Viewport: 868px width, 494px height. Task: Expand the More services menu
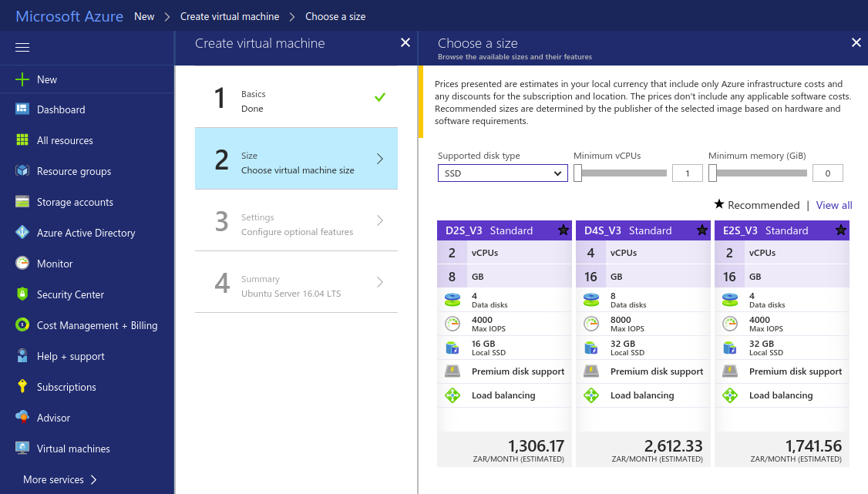point(60,479)
